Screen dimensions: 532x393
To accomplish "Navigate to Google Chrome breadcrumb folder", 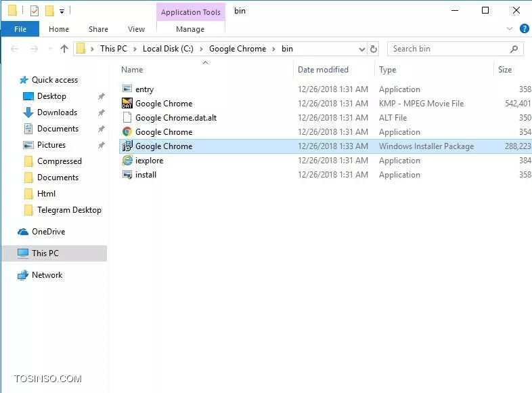I will [238, 49].
